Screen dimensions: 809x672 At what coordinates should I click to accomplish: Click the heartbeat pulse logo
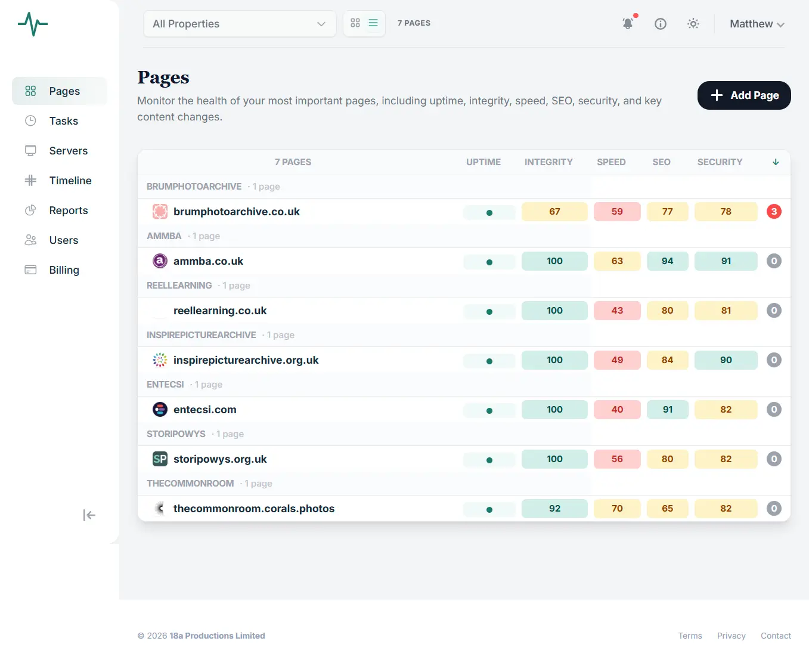[33, 24]
